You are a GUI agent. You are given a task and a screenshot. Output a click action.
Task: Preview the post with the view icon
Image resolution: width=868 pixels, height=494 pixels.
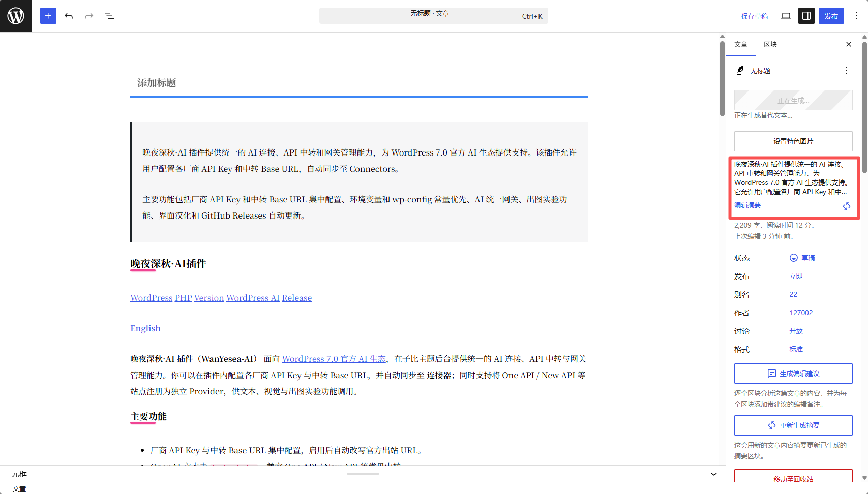point(786,16)
